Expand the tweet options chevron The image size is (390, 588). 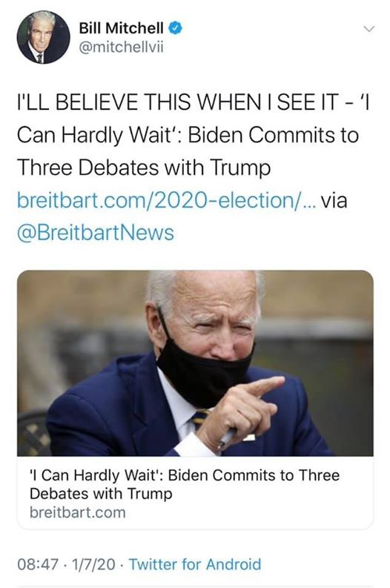pos(369,29)
